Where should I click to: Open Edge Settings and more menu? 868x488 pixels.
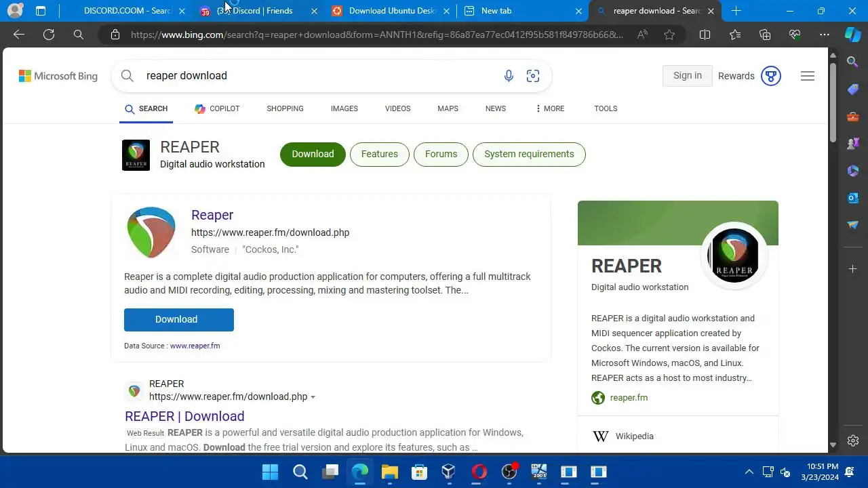point(825,35)
